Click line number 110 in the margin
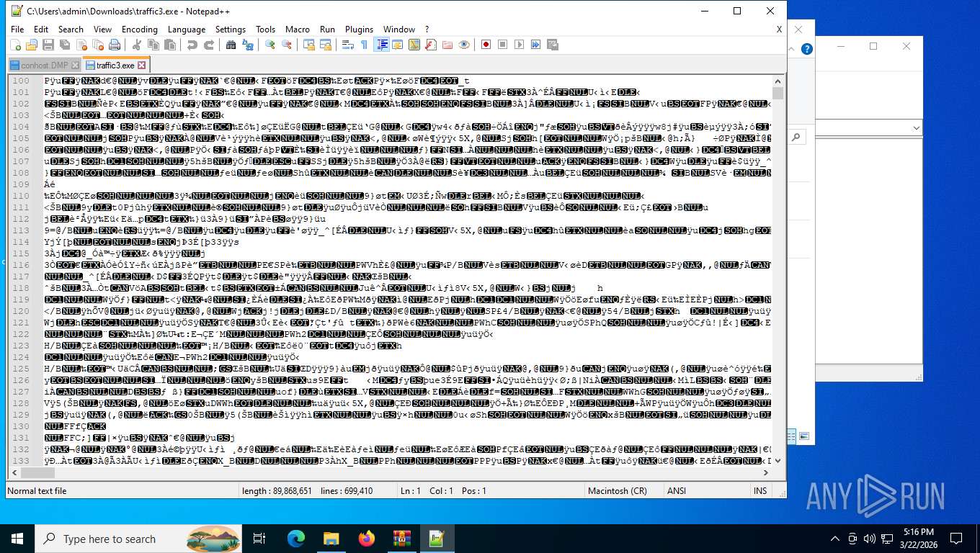The image size is (980, 553). point(22,196)
